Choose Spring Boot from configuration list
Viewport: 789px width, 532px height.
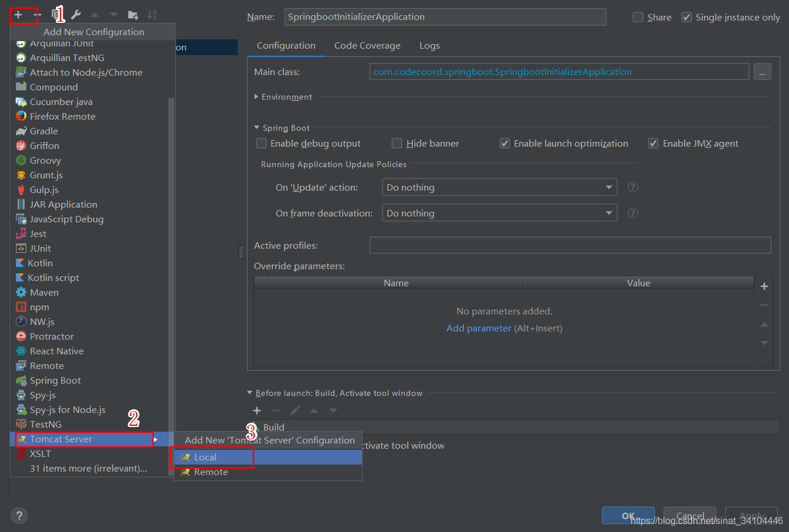(x=55, y=381)
